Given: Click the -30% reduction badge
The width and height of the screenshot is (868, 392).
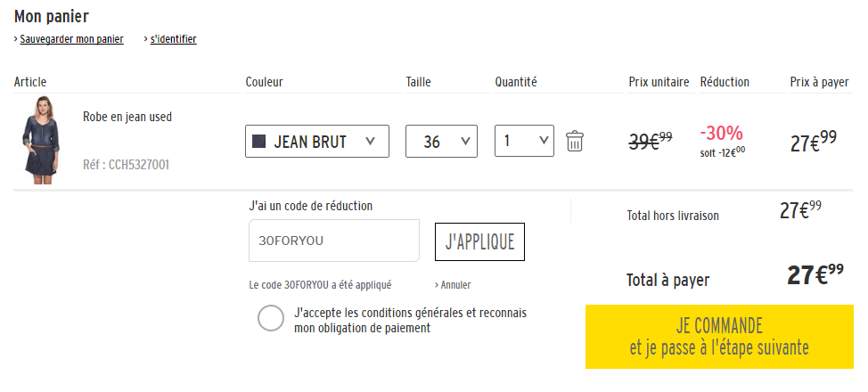Looking at the screenshot, I should [x=721, y=134].
